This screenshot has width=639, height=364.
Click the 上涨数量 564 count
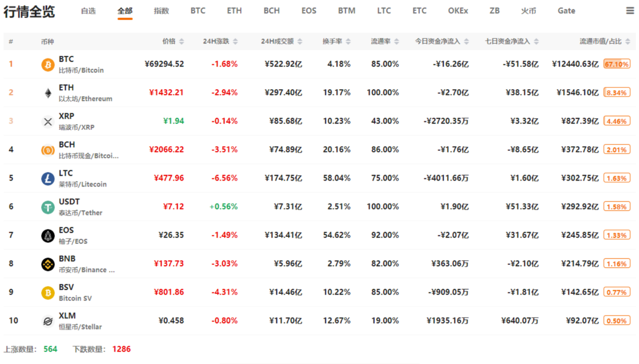pos(50,349)
